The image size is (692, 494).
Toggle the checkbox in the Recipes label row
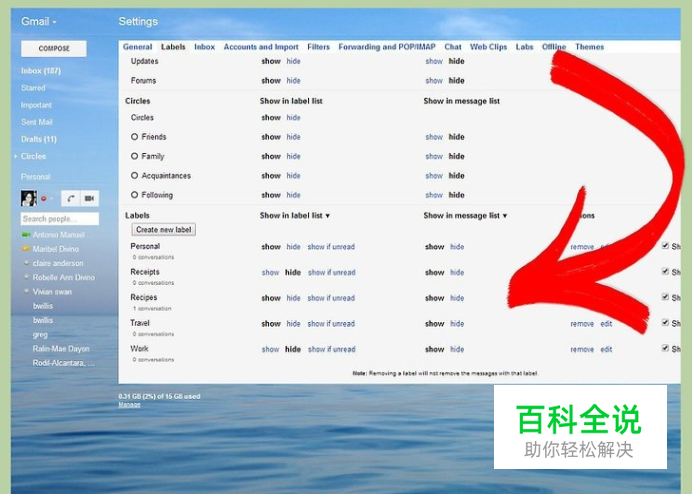[665, 297]
